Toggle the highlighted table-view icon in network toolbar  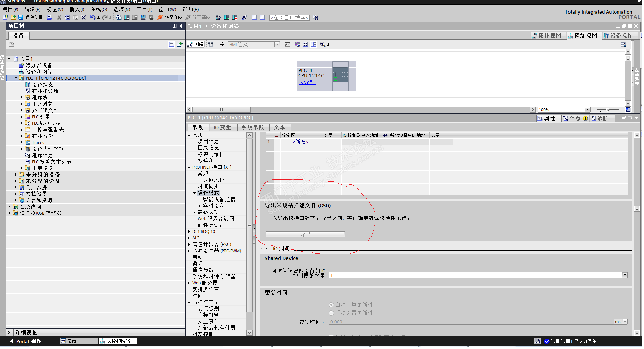pos(314,44)
